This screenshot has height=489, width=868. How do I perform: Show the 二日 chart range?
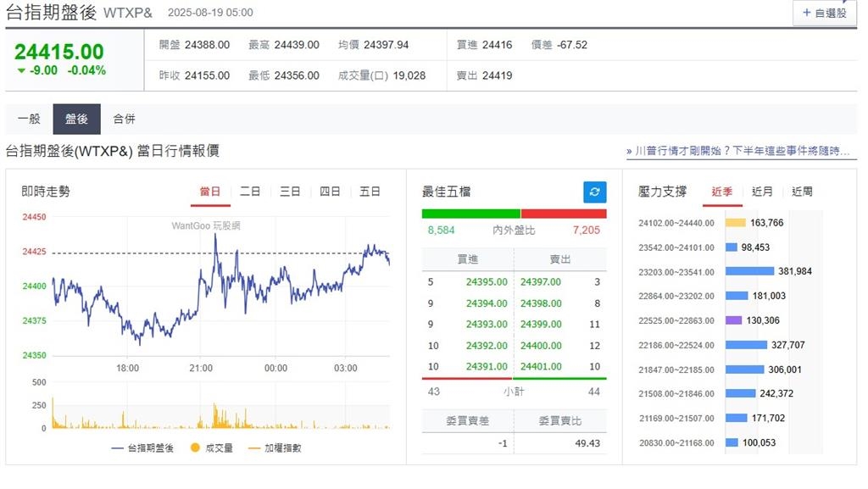point(250,192)
